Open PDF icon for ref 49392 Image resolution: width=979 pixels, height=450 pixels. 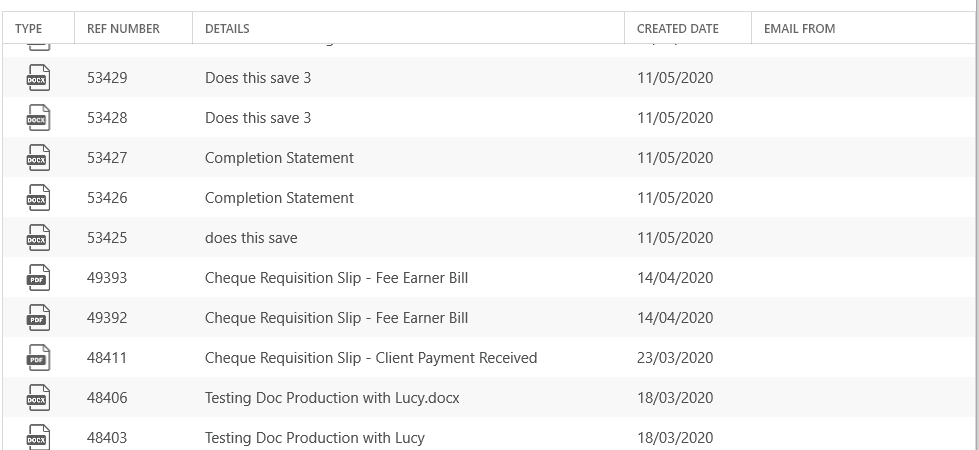[37, 318]
